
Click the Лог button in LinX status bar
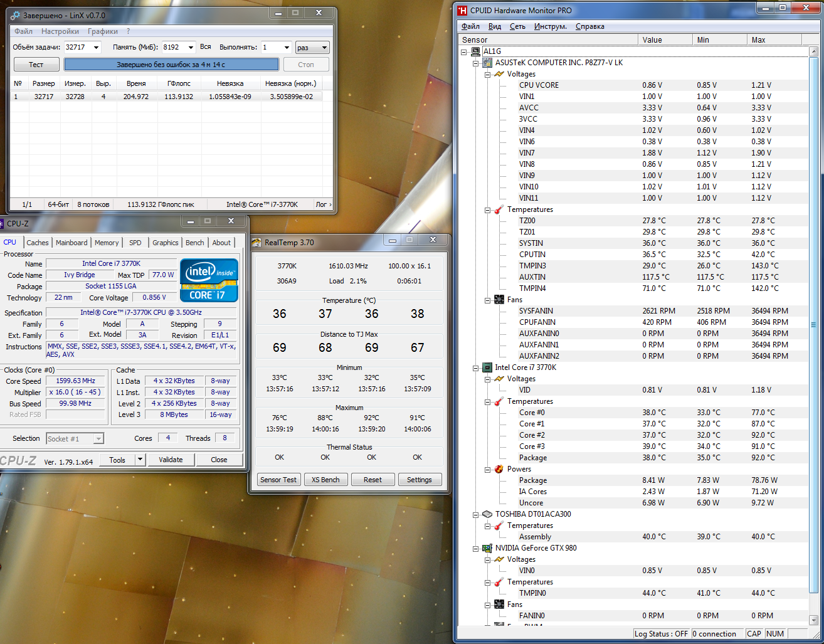[323, 204]
